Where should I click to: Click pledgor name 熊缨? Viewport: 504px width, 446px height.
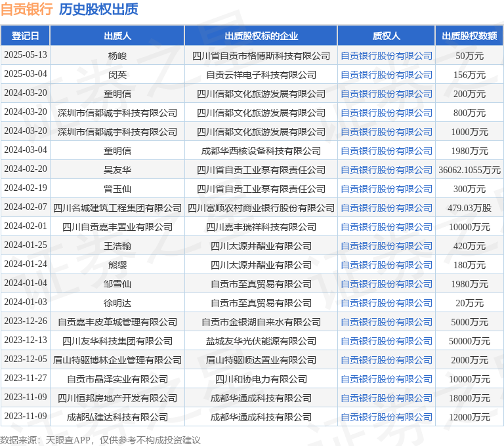pyautogui.click(x=117, y=265)
